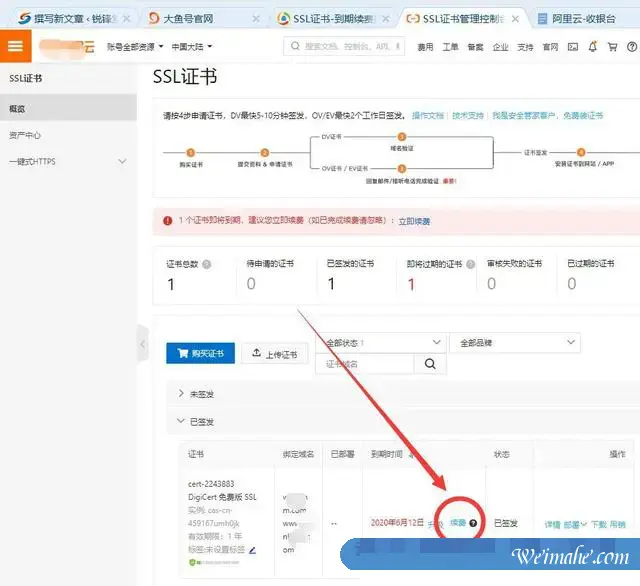
Task: Click the 上传证书 button
Action: point(275,353)
